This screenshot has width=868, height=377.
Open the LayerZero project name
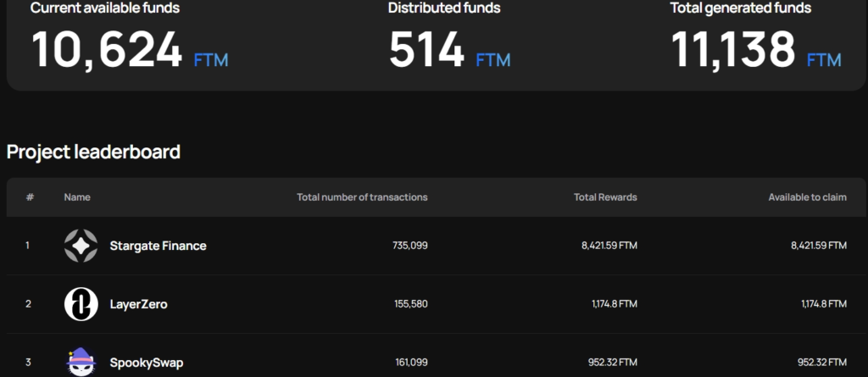click(138, 304)
